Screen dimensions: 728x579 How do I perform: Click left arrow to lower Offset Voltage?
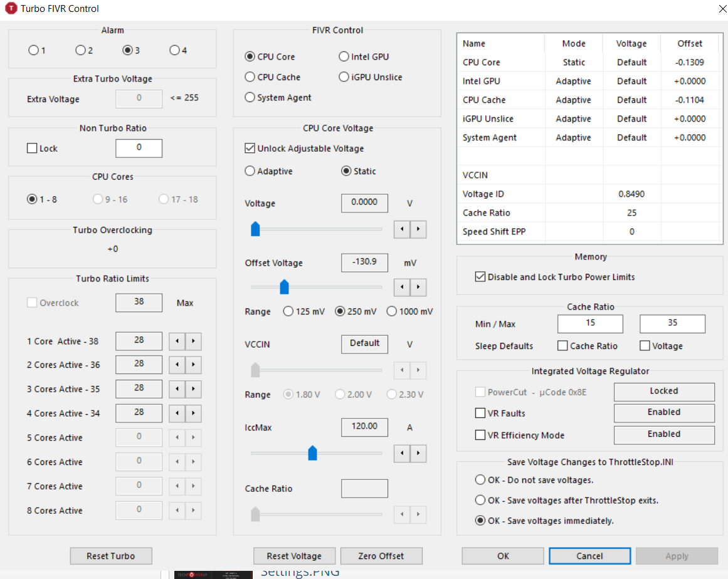pos(401,287)
